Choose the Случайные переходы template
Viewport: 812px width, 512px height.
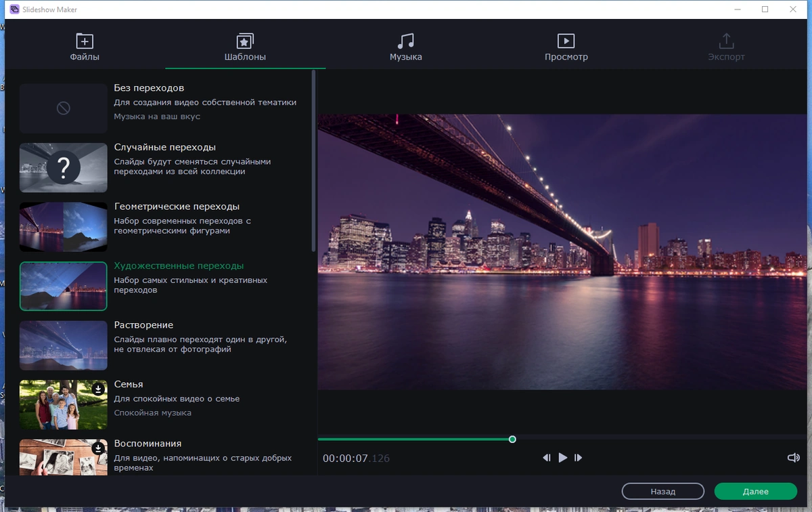(159, 167)
